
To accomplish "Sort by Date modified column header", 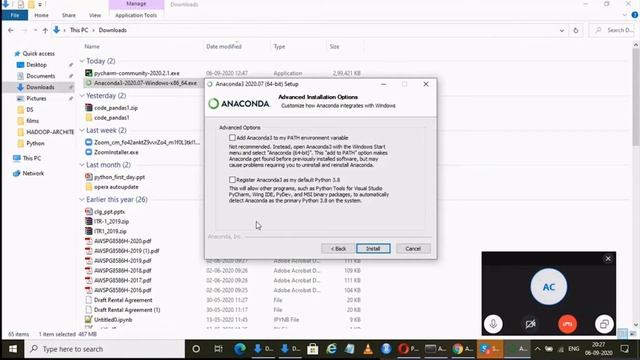I will click(x=224, y=47).
